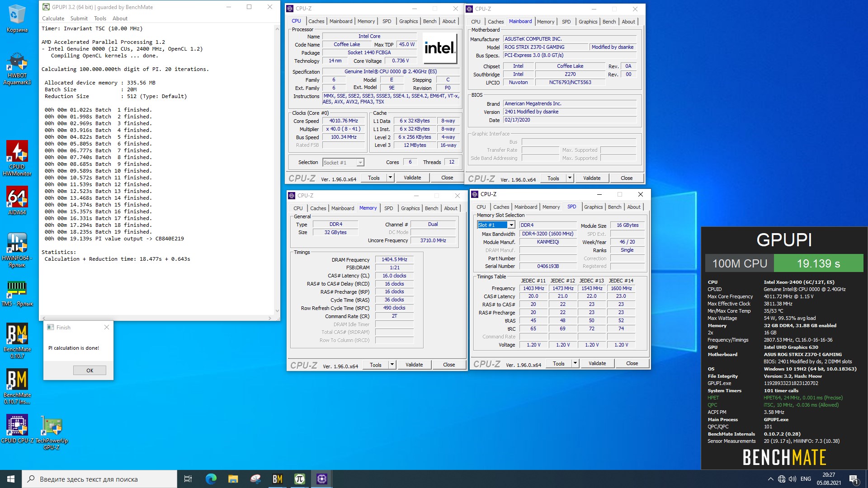Screen dimensions: 868x488
Task: Launch TM5 shortcut icon
Action: [17, 293]
